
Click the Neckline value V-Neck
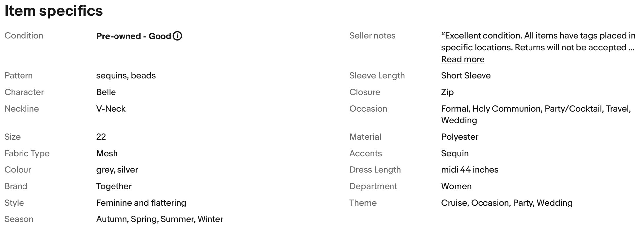pyautogui.click(x=111, y=109)
